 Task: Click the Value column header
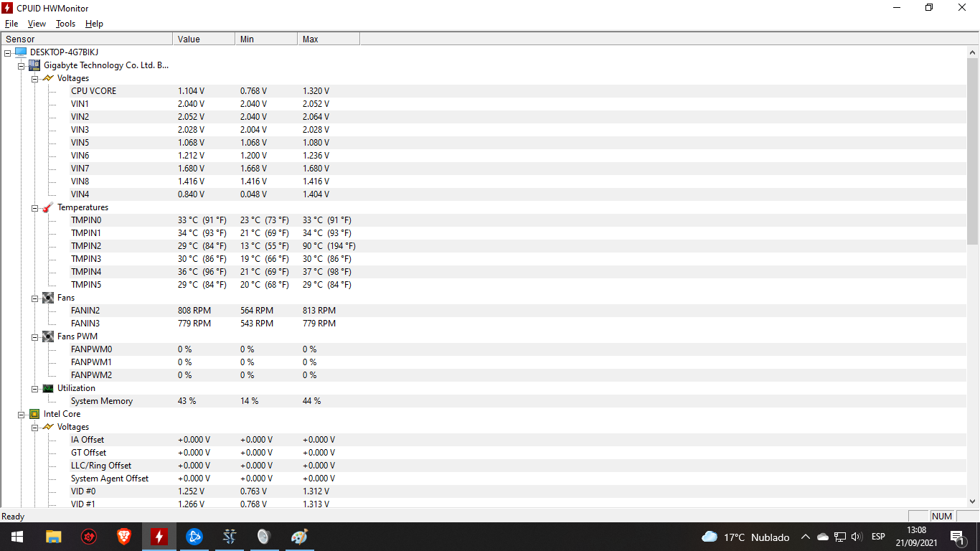204,39
